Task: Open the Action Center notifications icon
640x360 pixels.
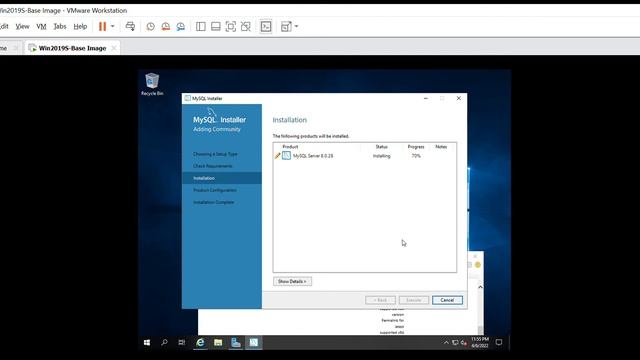Action: click(499, 342)
